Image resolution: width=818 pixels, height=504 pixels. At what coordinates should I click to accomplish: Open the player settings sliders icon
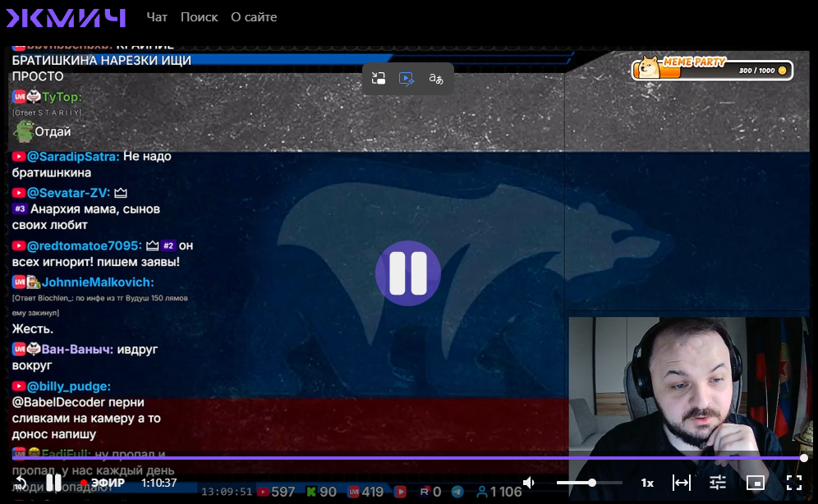coord(718,483)
